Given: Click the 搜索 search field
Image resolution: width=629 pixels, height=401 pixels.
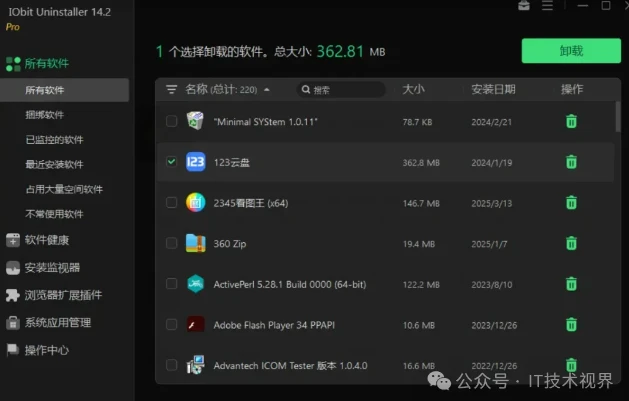Looking at the screenshot, I should tap(341, 89).
